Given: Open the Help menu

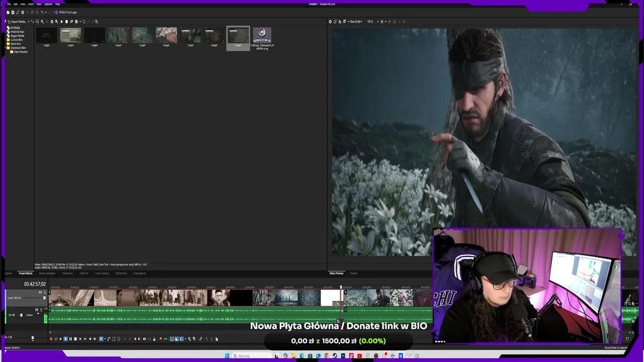Looking at the screenshot, I should (x=57, y=4).
